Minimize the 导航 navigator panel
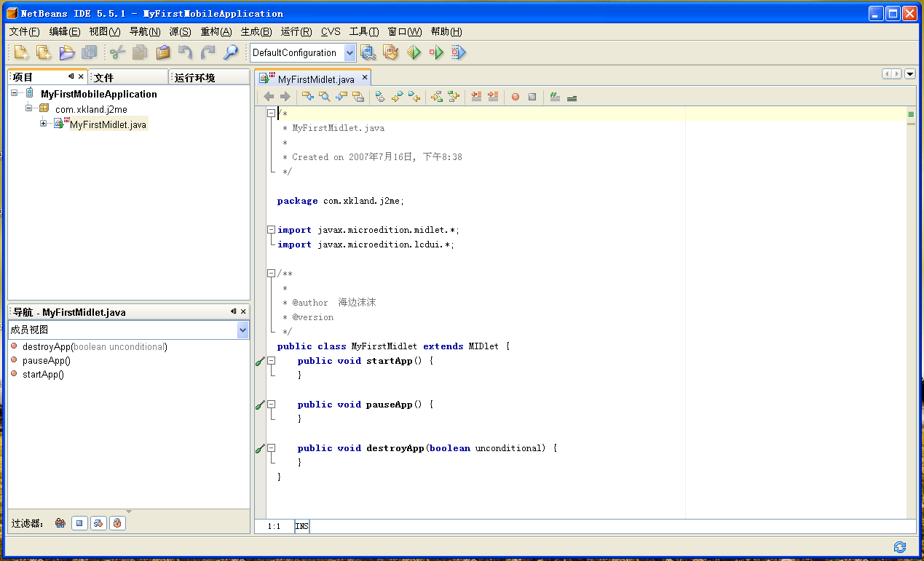Image resolution: width=924 pixels, height=561 pixels. 234,311
